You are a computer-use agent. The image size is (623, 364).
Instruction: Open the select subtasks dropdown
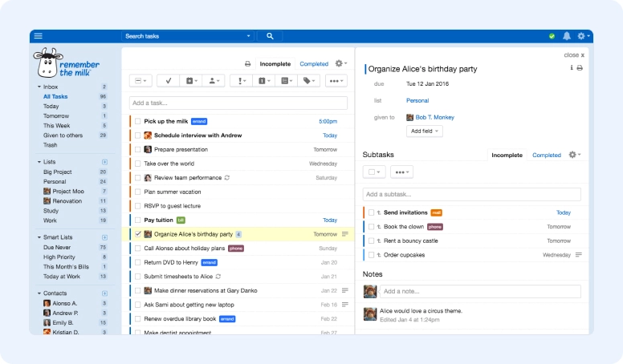(374, 172)
